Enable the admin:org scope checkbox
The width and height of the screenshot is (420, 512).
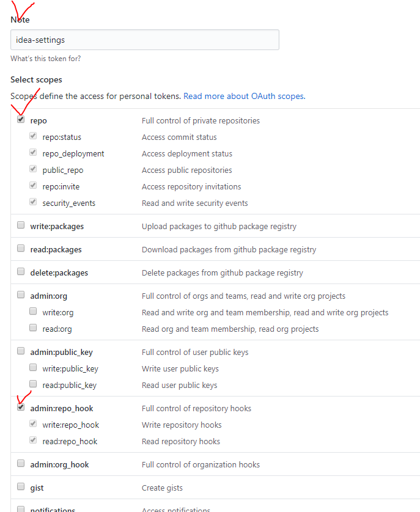coord(21,294)
